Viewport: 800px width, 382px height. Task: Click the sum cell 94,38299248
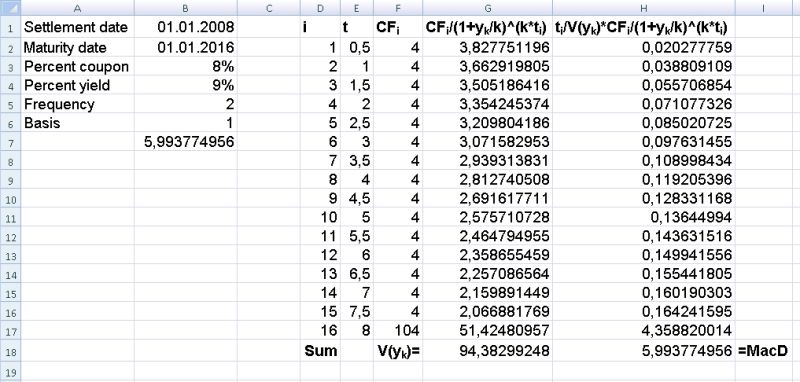[x=487, y=350]
